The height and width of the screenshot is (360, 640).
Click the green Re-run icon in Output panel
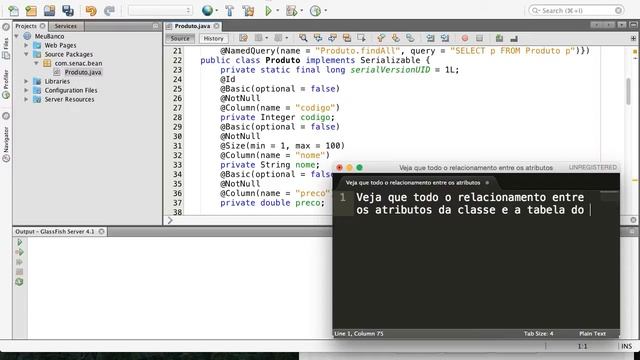pyautogui.click(x=19, y=242)
